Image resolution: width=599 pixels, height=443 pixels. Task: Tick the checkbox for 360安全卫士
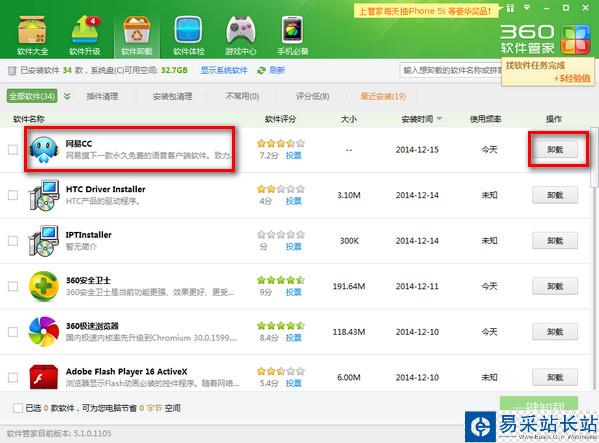13,286
